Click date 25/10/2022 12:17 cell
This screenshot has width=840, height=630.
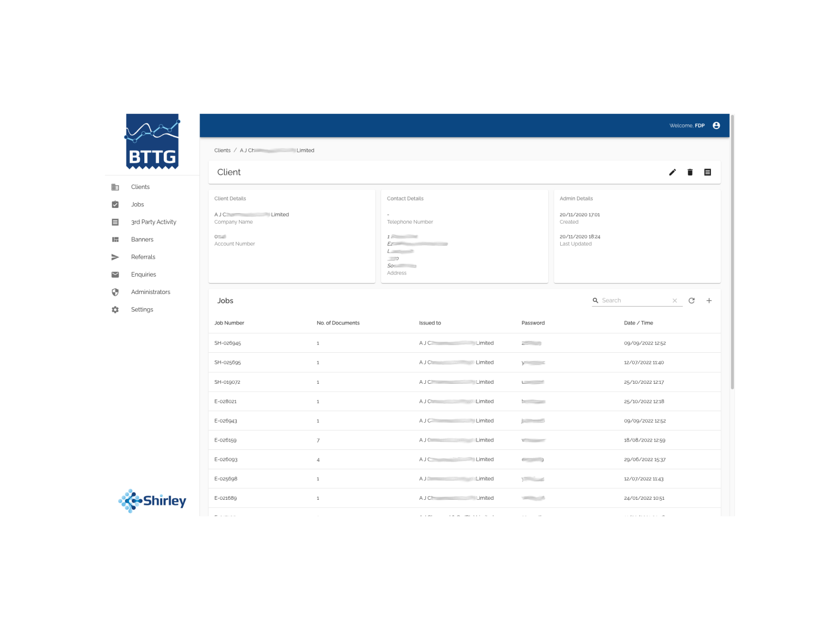pos(644,382)
